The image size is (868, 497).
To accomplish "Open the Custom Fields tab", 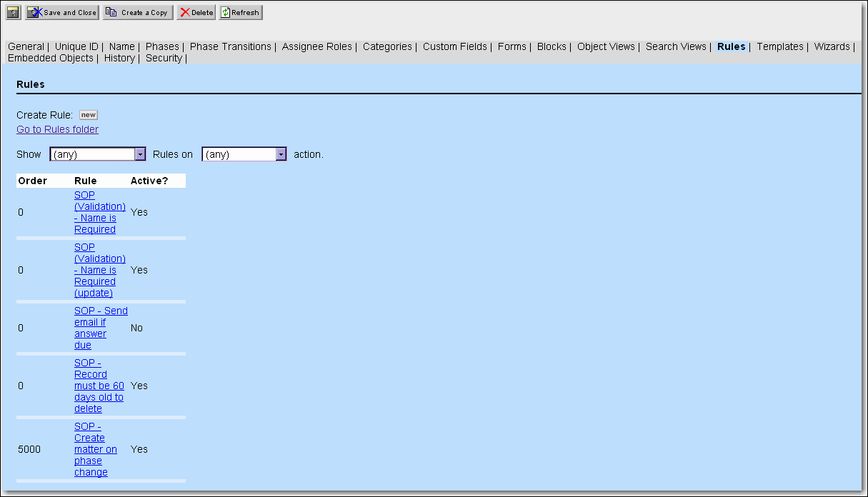I will (455, 46).
